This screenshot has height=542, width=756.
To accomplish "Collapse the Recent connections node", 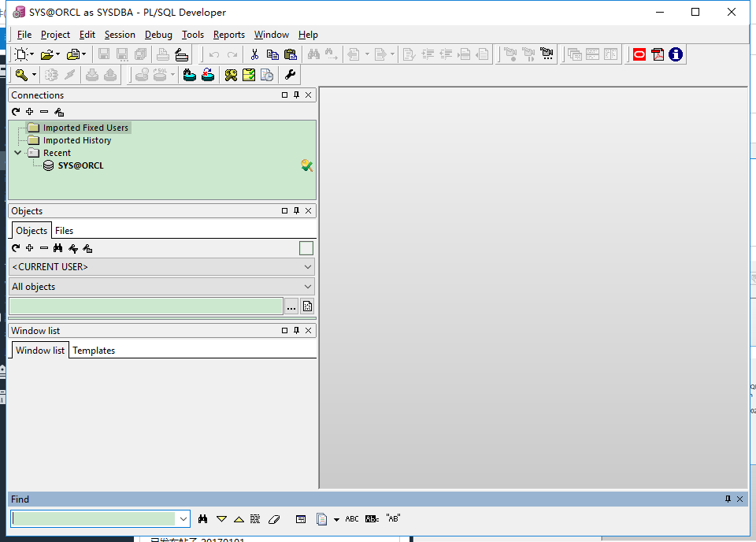I will 18,153.
